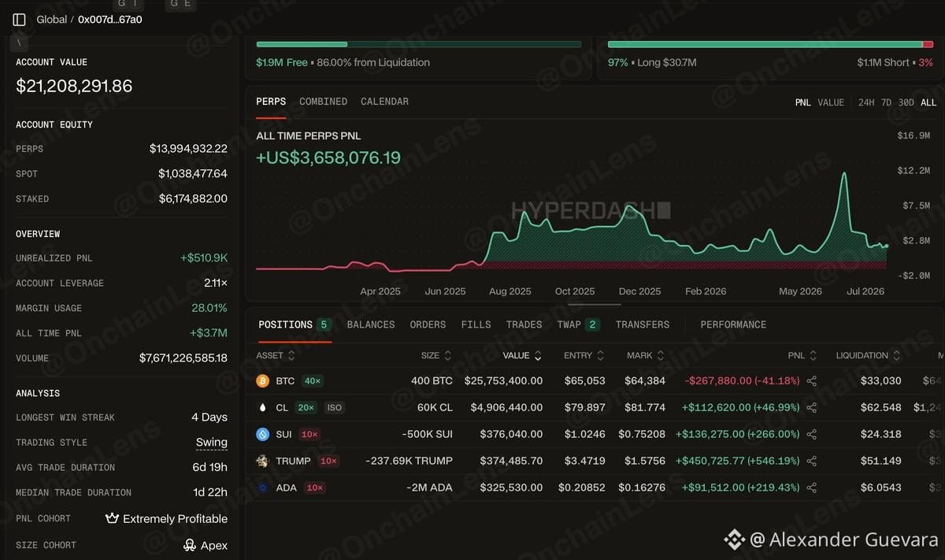Screen dimensions: 945x560
Task: Click CL entry price $79.897
Action: [x=585, y=408]
